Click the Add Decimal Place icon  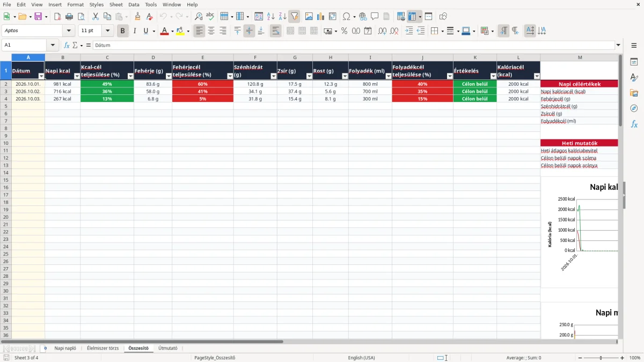[x=383, y=31]
